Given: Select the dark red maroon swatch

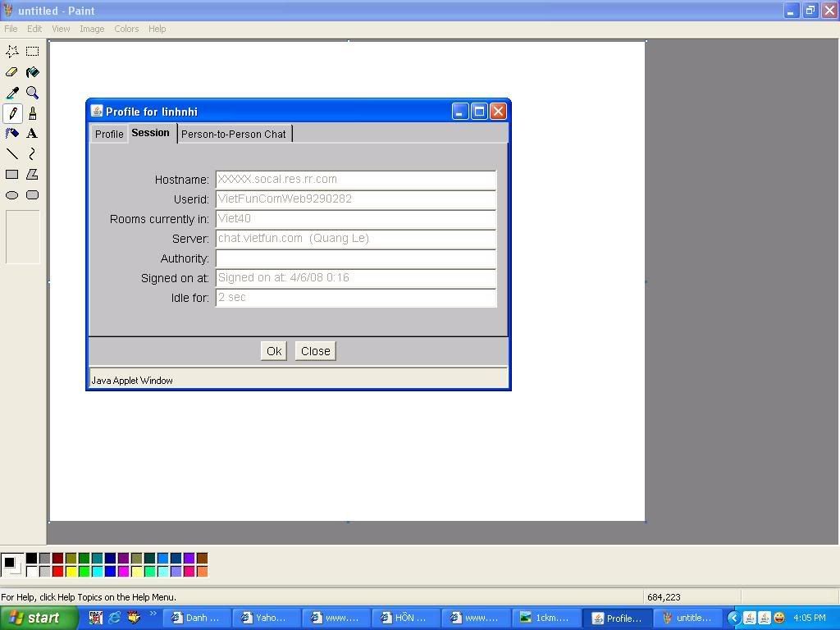Looking at the screenshot, I should tap(58, 559).
